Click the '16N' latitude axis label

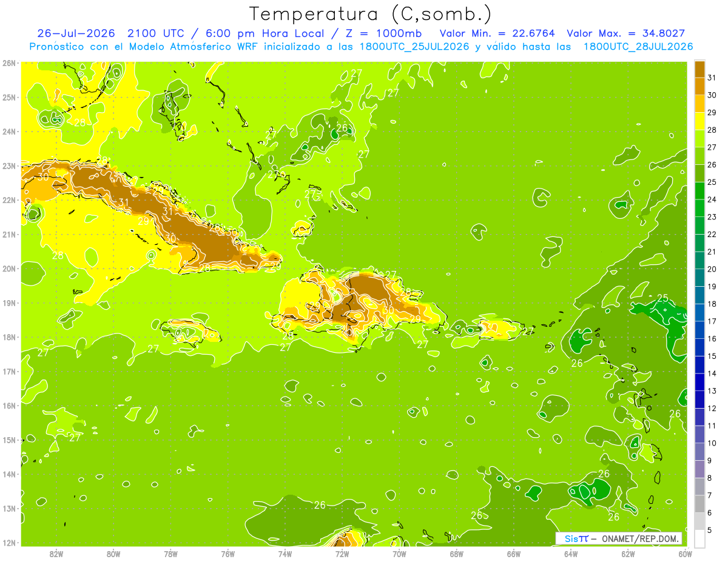pyautogui.click(x=9, y=406)
